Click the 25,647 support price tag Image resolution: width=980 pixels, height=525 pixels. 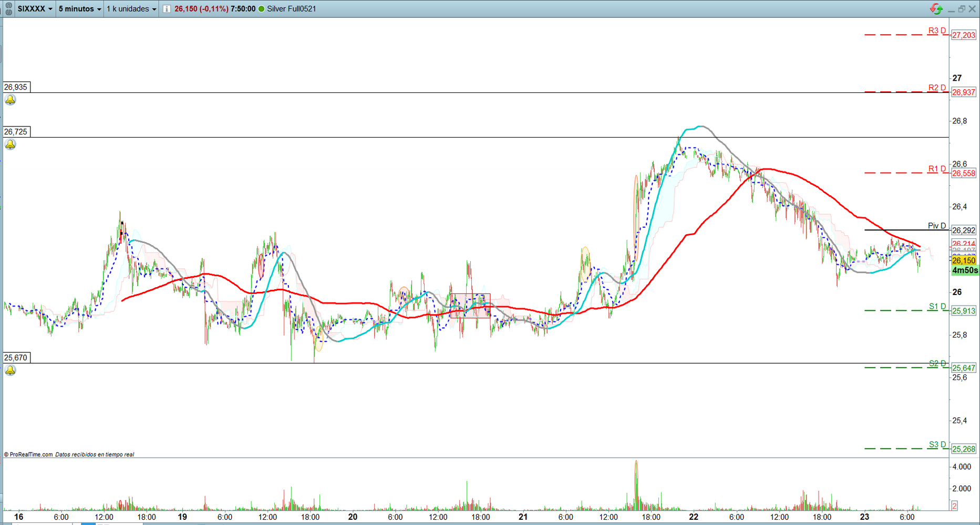click(x=964, y=368)
